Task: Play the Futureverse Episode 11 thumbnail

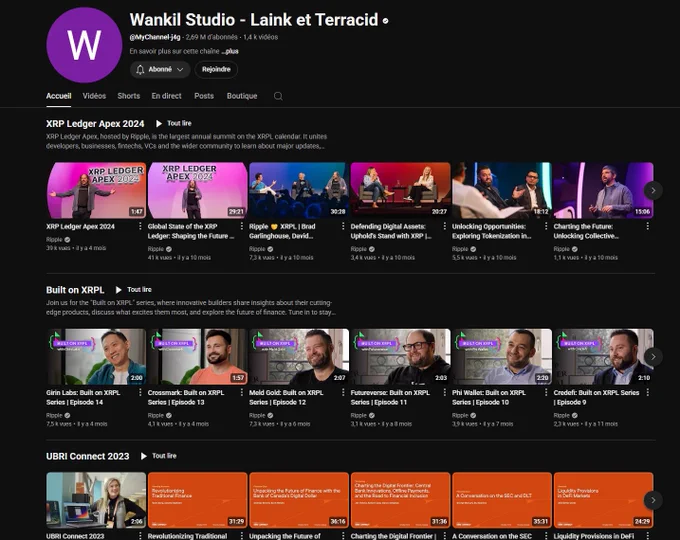Action: point(400,357)
